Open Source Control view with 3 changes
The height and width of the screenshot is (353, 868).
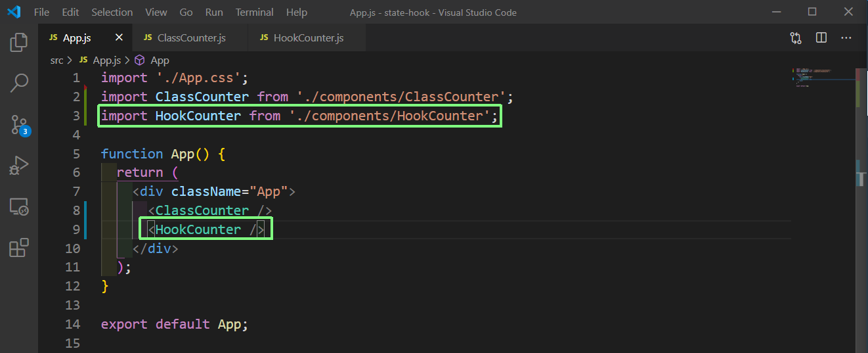pos(19,124)
